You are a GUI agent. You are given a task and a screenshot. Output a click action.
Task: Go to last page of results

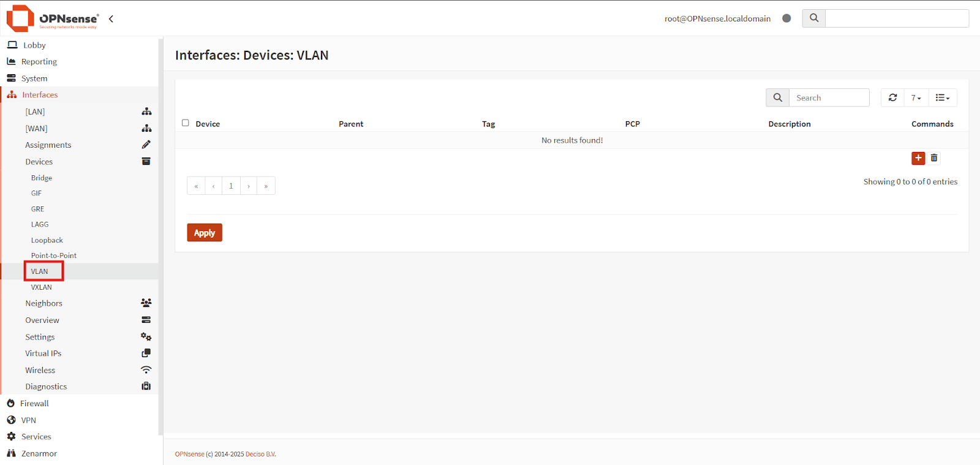click(x=266, y=186)
